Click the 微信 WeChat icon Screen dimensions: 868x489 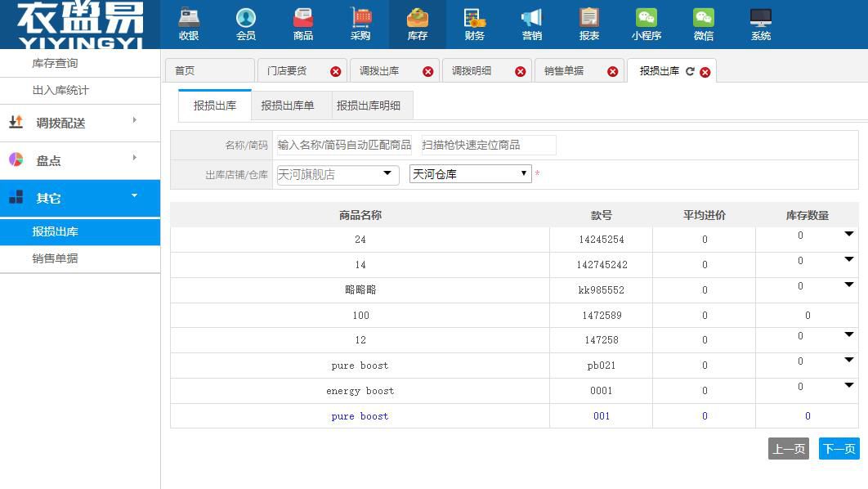coord(704,24)
